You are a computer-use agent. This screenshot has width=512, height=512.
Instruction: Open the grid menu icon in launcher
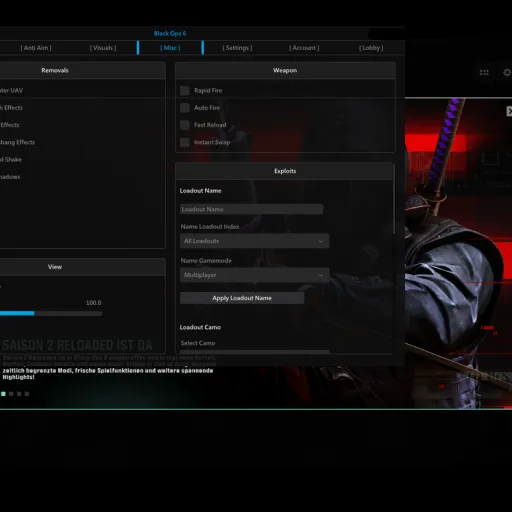tap(484, 72)
